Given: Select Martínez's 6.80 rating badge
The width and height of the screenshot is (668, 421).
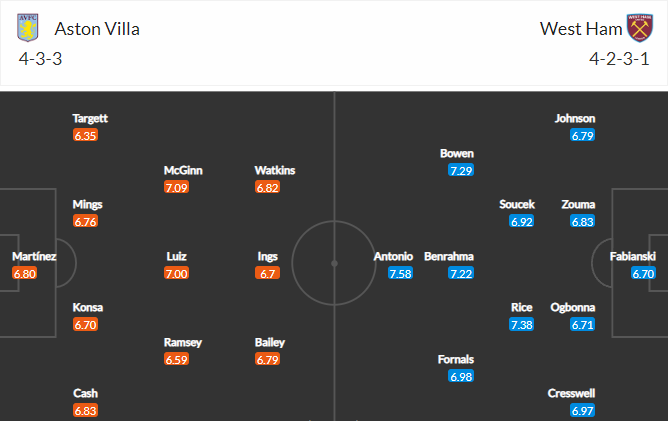Looking at the screenshot, I should [25, 273].
